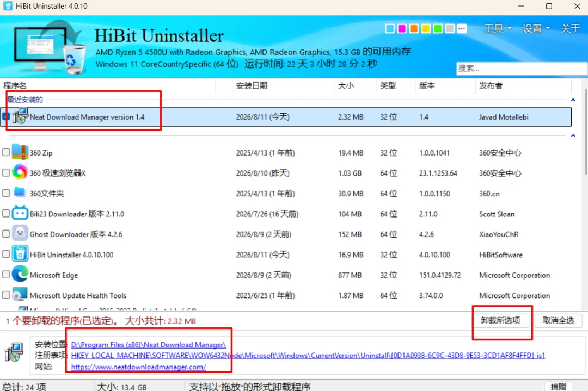Screen dimensions: 588x391
Task: Click the title bar HiBit app icon
Action: [8, 6]
